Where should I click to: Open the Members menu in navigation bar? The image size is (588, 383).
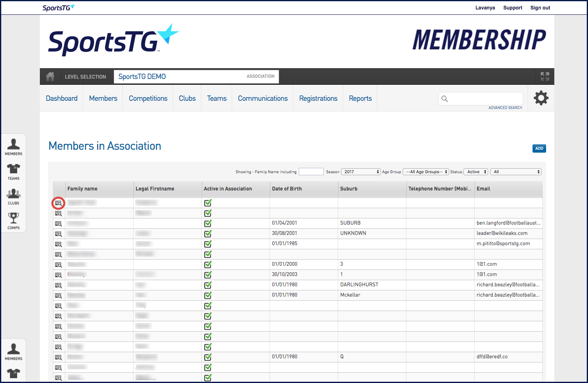103,98
